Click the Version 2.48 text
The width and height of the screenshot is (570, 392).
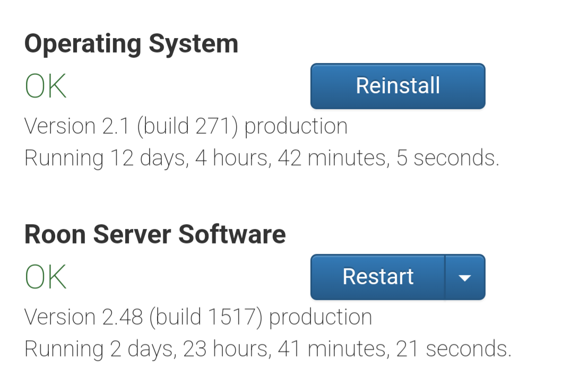pos(84,317)
